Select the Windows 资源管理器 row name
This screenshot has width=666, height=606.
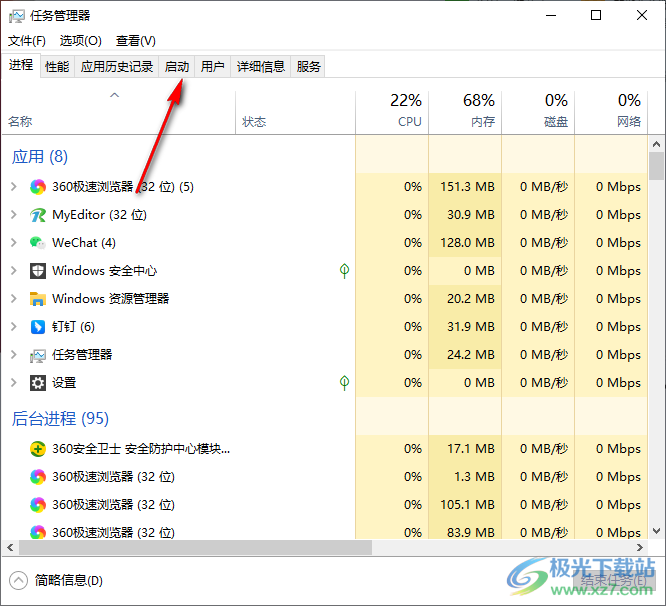pyautogui.click(x=111, y=299)
